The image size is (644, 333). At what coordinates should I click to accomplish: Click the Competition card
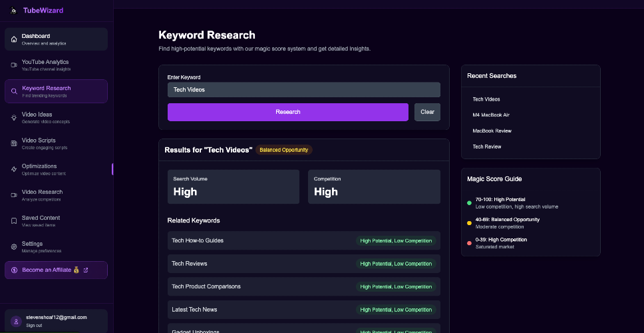click(x=374, y=186)
